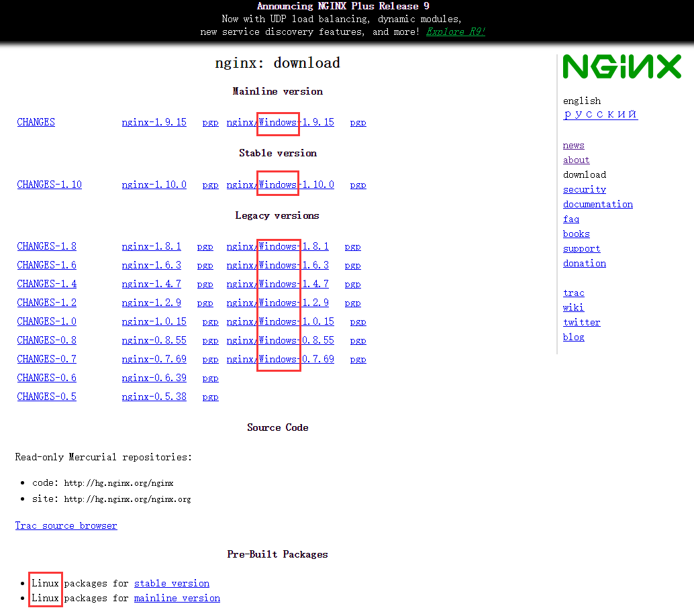Open CHANGES-0.6 link

46,378
